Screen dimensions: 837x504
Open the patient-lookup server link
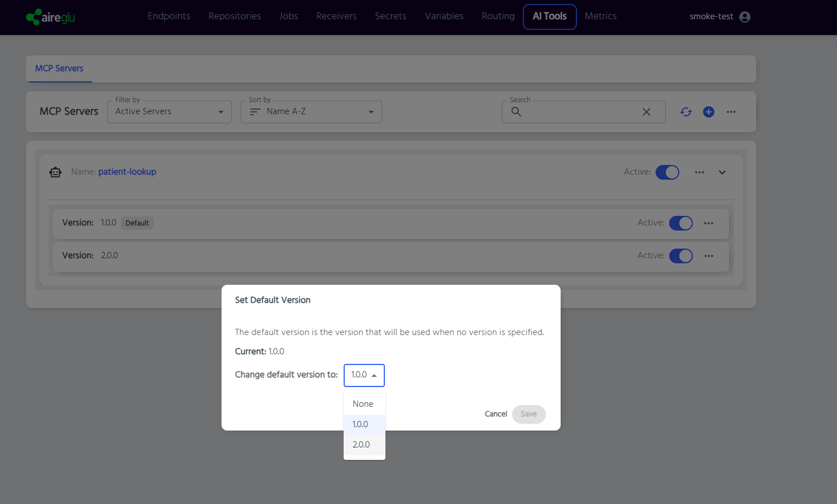pos(127,172)
